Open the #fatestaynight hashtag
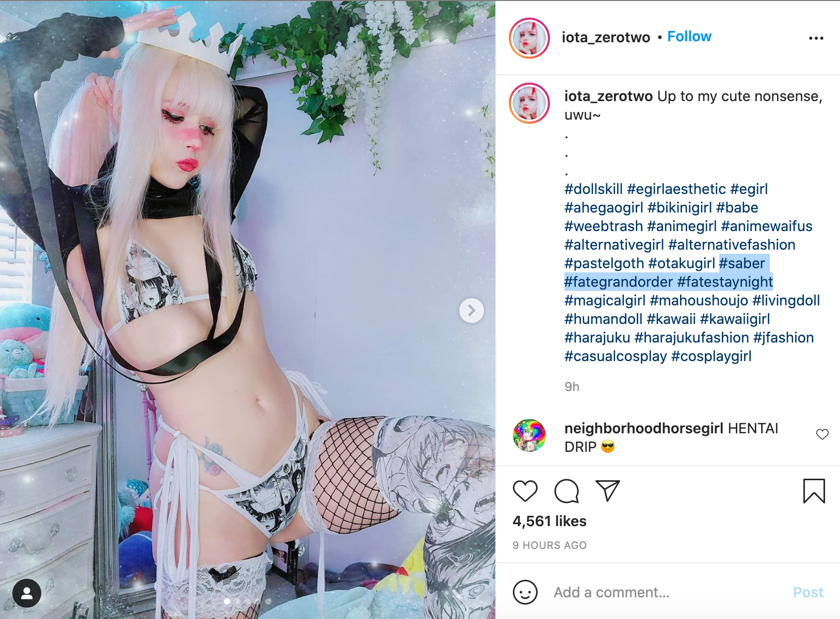The height and width of the screenshot is (619, 840). tap(725, 282)
